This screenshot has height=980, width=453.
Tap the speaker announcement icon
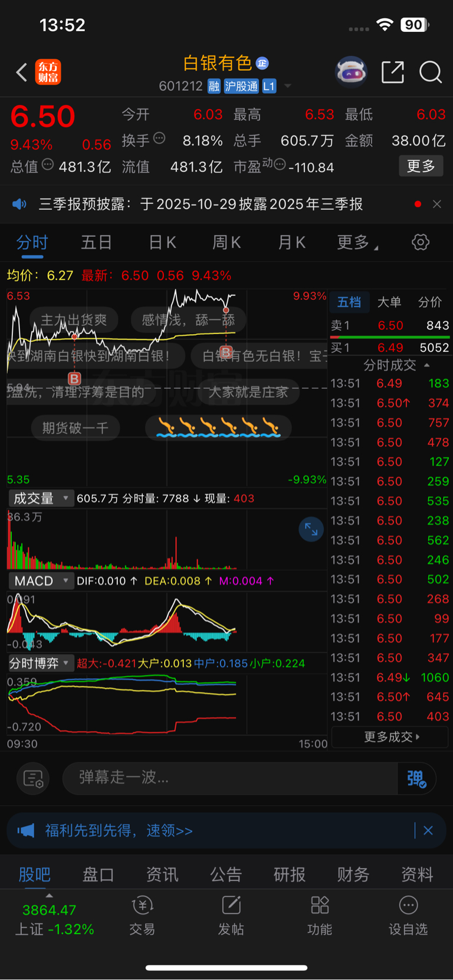19,204
